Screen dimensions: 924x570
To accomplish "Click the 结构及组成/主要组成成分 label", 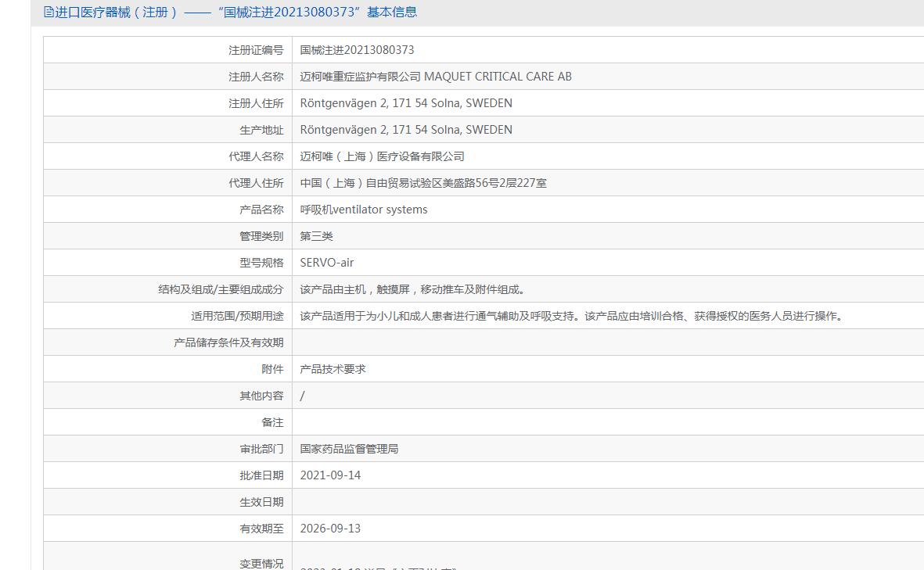I will pyautogui.click(x=221, y=289).
